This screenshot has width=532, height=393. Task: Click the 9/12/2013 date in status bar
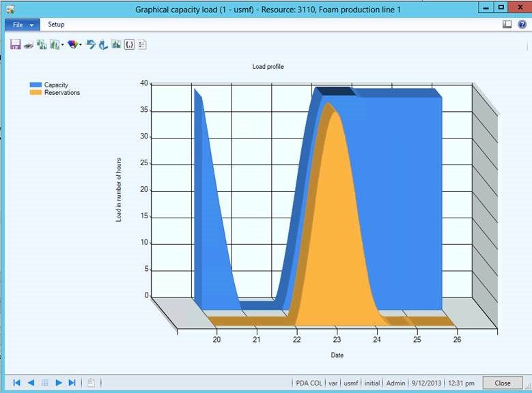click(x=425, y=383)
